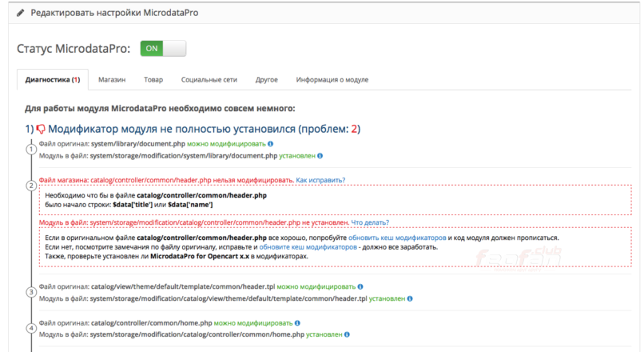This screenshot has height=352, width=644.
Task: Click path system/library/document.php
Action: (138, 144)
